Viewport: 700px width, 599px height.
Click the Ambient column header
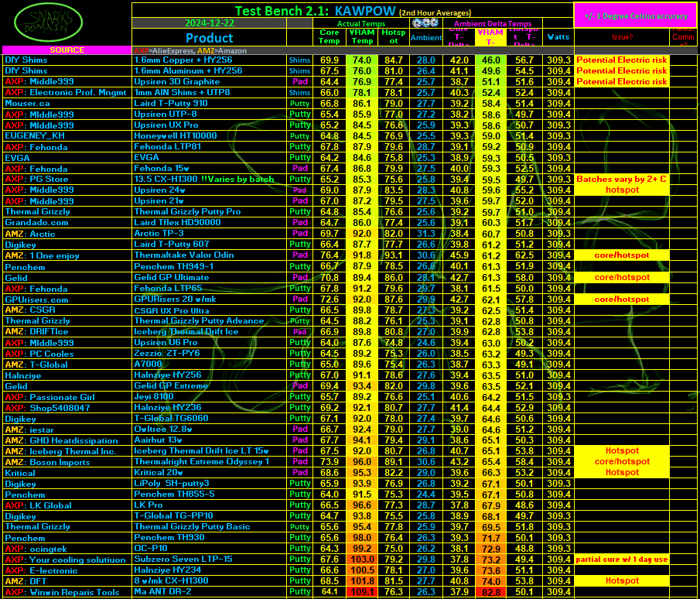click(x=426, y=37)
